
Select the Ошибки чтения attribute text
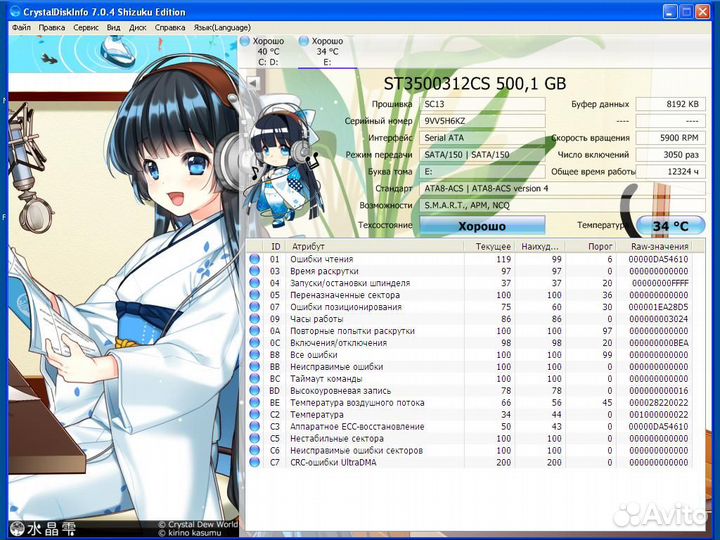321,259
